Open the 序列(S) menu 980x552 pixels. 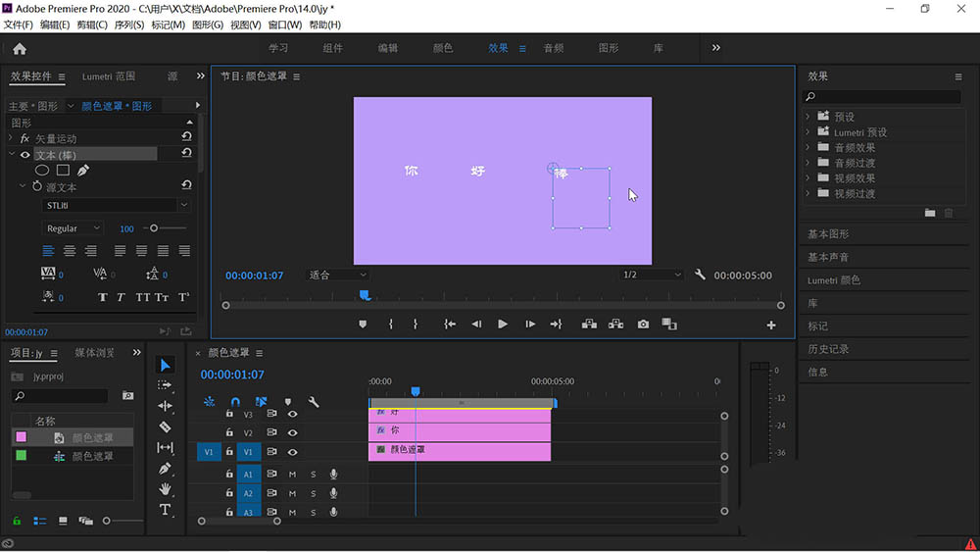128,25
